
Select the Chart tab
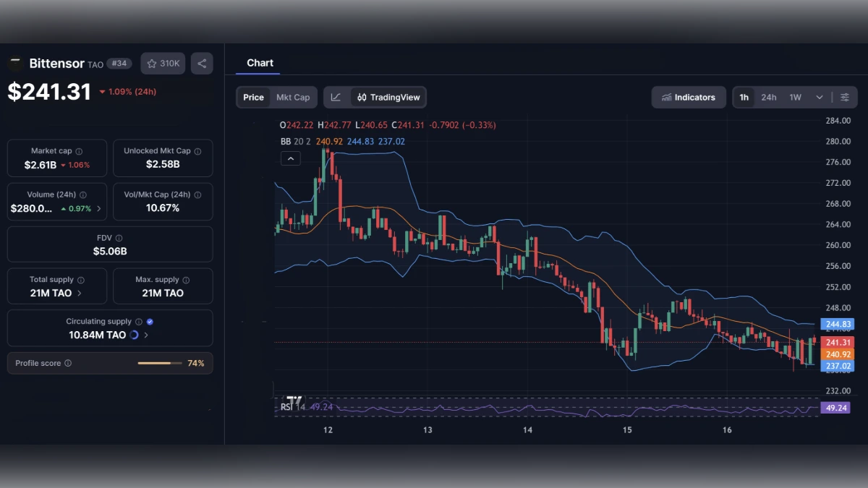pos(260,63)
